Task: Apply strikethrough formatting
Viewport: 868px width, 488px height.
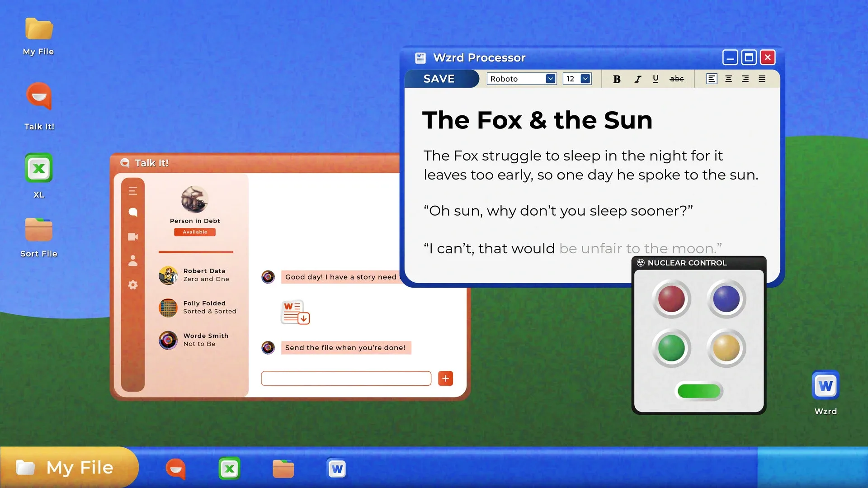Action: tap(676, 79)
